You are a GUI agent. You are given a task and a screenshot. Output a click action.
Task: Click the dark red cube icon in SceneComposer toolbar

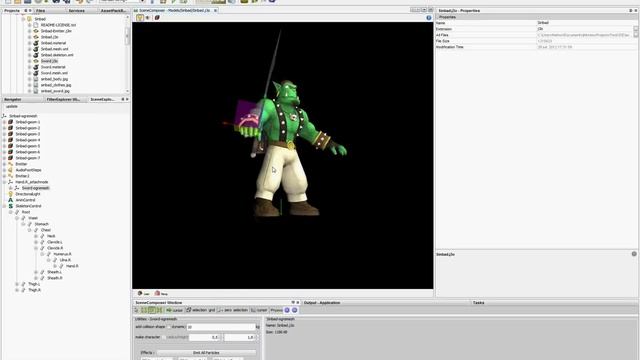pyautogui.click(x=157, y=18)
